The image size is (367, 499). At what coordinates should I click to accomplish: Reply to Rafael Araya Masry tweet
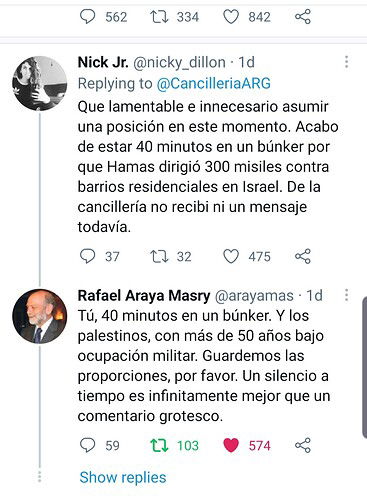click(88, 445)
